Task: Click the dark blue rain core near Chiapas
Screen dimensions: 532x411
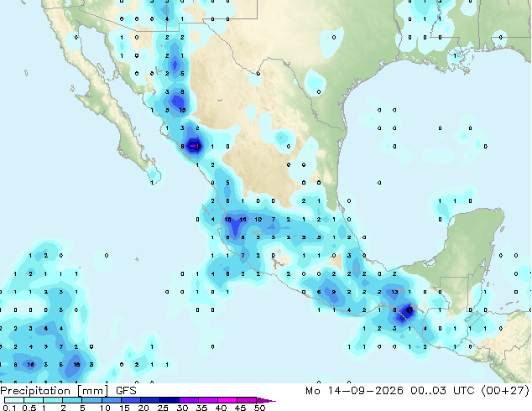Action: 406,312
